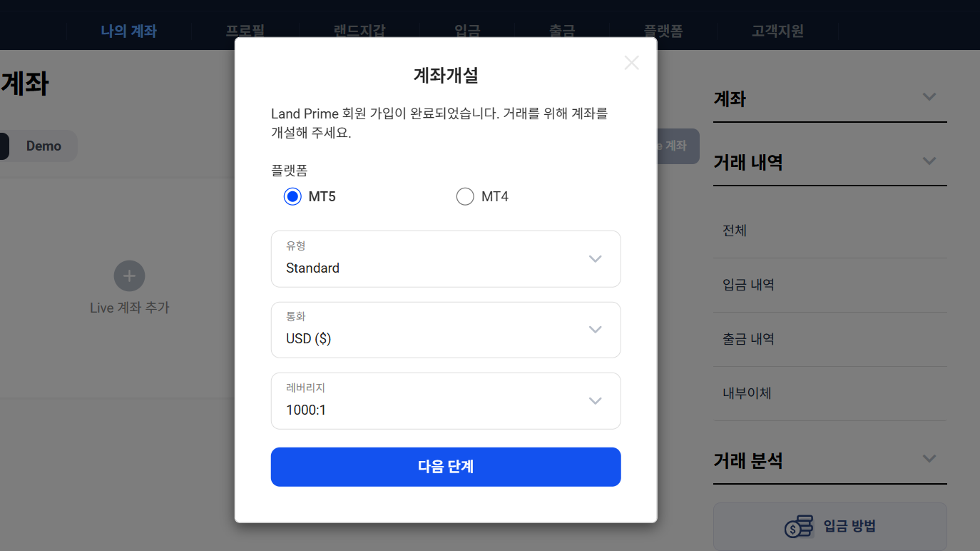
Task: Click the coin icon beside 입금 방법
Action: pyautogui.click(x=799, y=527)
